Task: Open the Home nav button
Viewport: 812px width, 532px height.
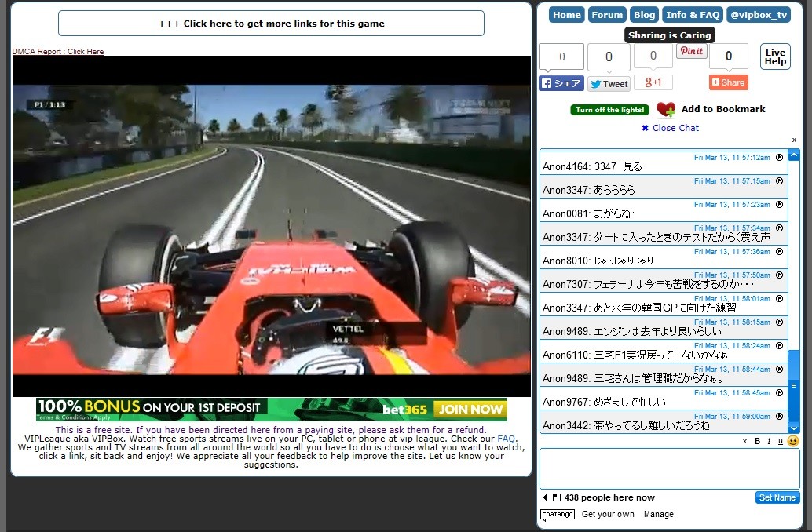Action: pos(566,15)
